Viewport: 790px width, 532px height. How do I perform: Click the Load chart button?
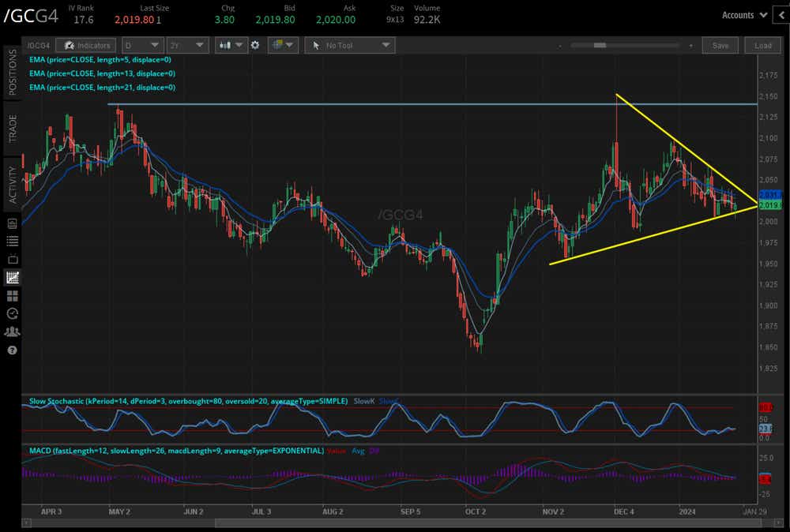coord(762,45)
